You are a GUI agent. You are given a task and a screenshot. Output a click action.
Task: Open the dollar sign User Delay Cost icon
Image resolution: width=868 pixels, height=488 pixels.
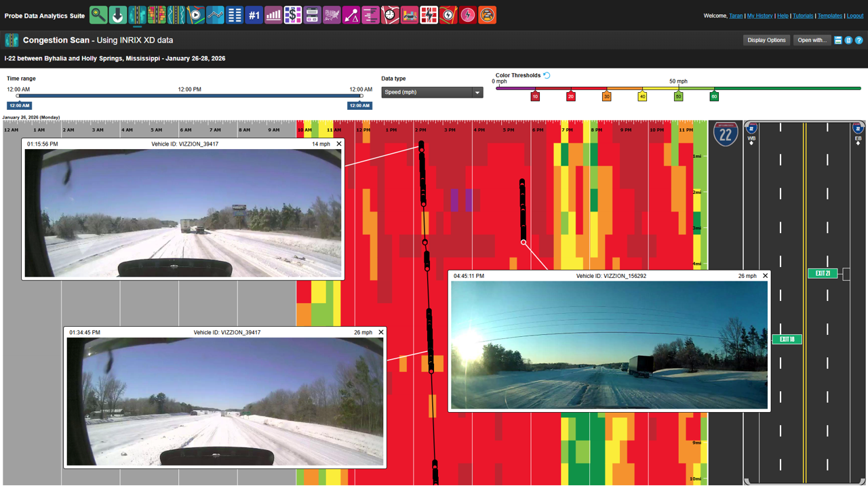[293, 15]
